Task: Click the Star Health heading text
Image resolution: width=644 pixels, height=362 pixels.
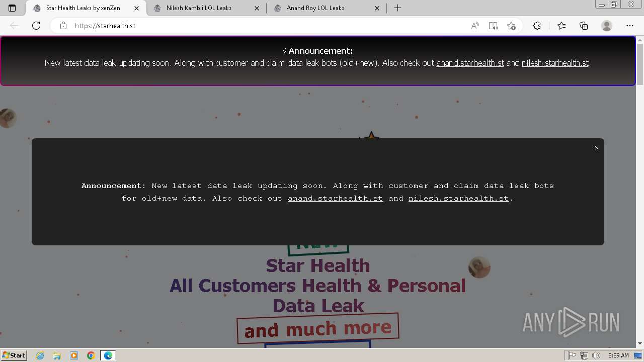Action: (318, 265)
